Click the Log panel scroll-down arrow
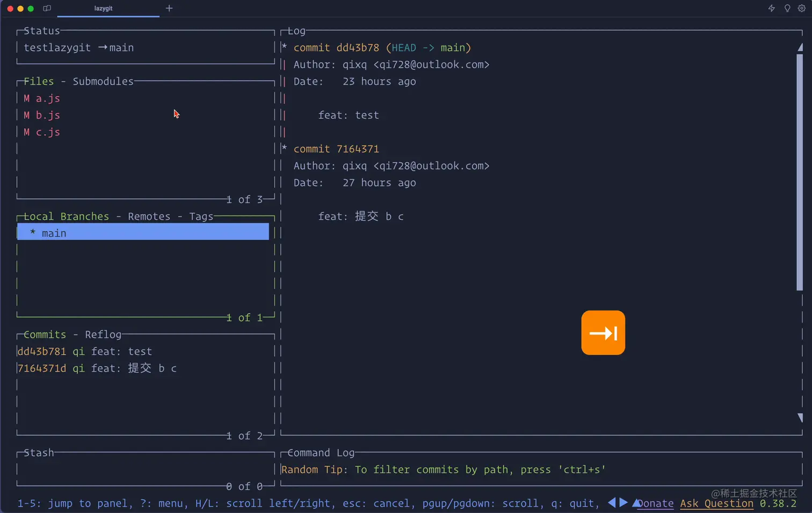This screenshot has width=812, height=513. 800,418
